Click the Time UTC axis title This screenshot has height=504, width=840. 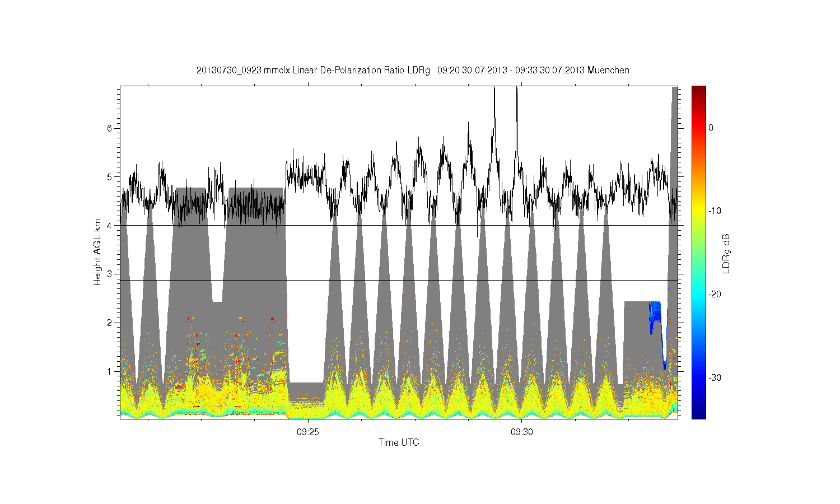click(x=399, y=442)
